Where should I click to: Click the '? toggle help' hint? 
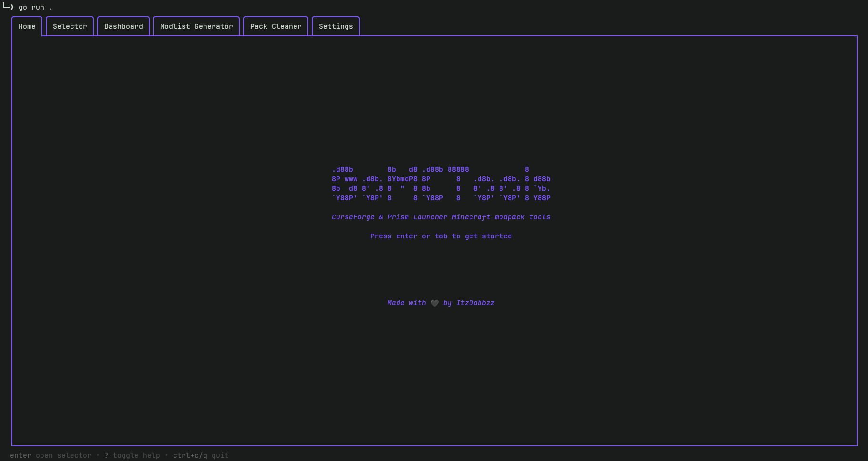[x=132, y=455]
